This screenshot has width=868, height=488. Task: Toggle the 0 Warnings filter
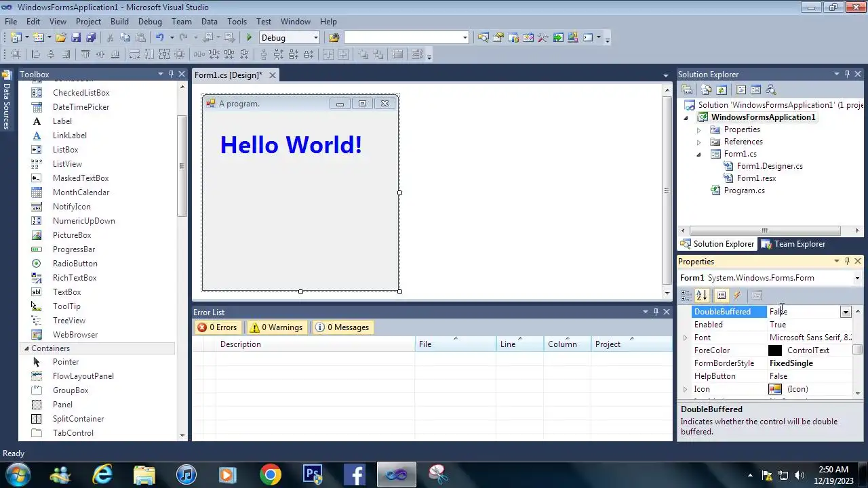coord(276,327)
